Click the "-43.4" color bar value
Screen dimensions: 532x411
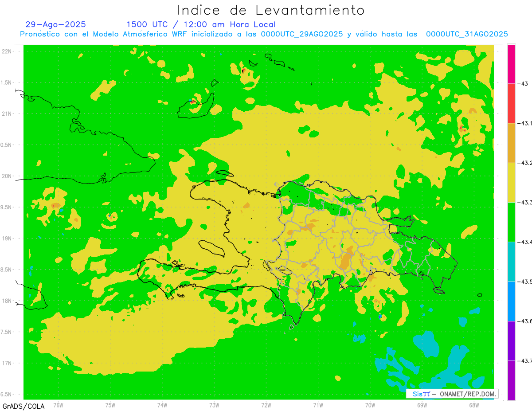coord(525,242)
